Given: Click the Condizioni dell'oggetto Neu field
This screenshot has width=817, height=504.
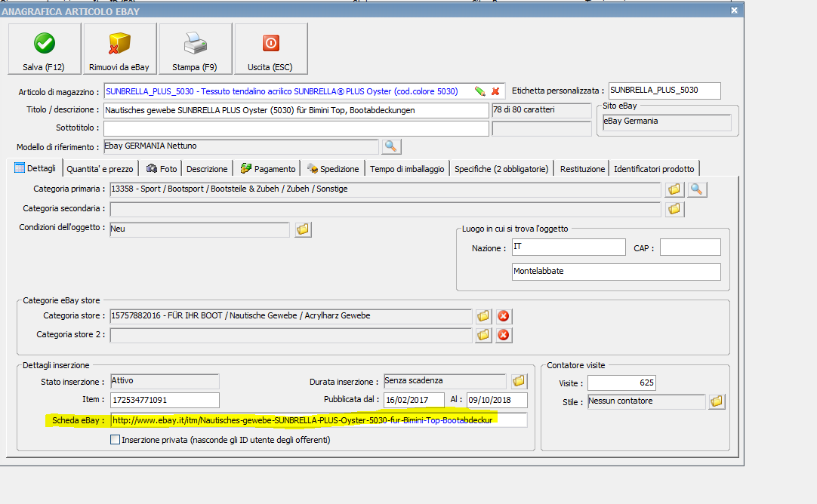Looking at the screenshot, I should pyautogui.click(x=199, y=229).
